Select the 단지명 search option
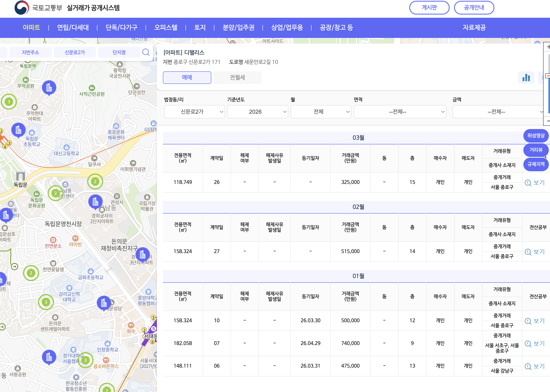Viewport: 550px width, 392px height. [x=119, y=52]
